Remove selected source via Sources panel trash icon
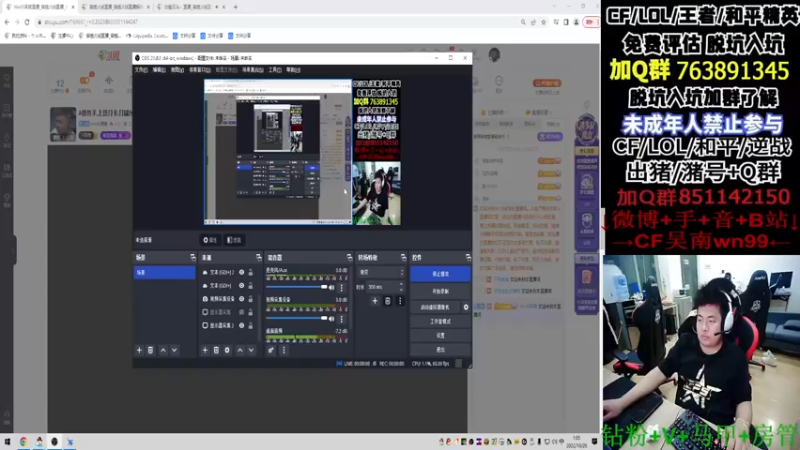 click(x=216, y=351)
